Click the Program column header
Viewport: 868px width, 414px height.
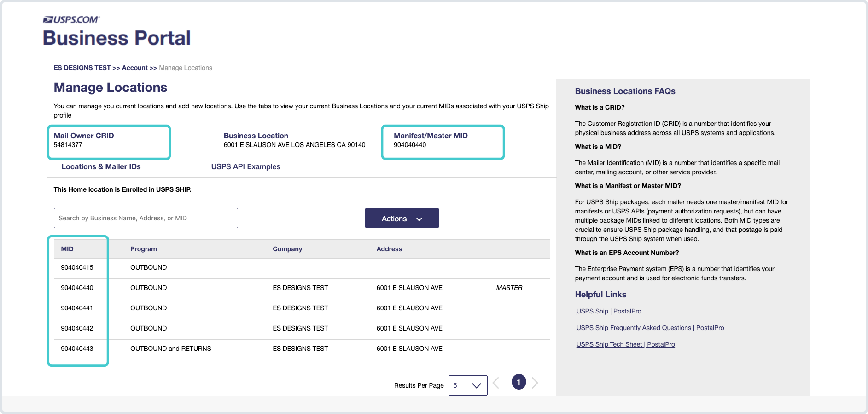(144, 249)
